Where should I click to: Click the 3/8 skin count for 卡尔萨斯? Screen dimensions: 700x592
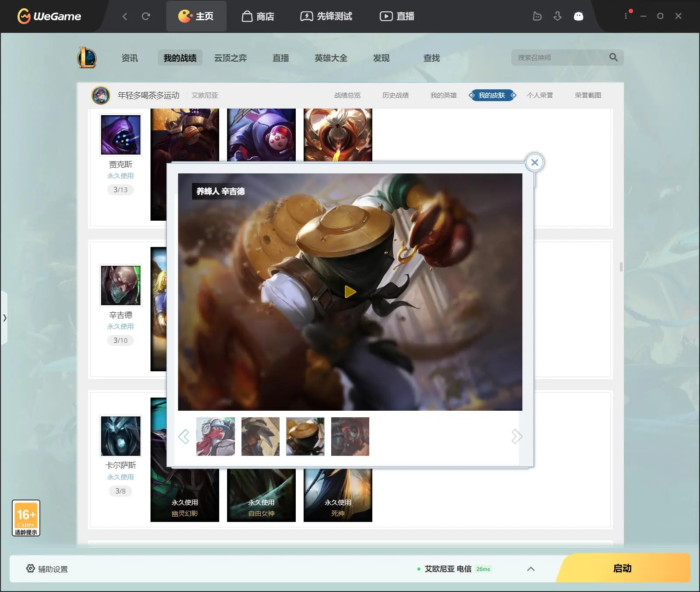(121, 491)
